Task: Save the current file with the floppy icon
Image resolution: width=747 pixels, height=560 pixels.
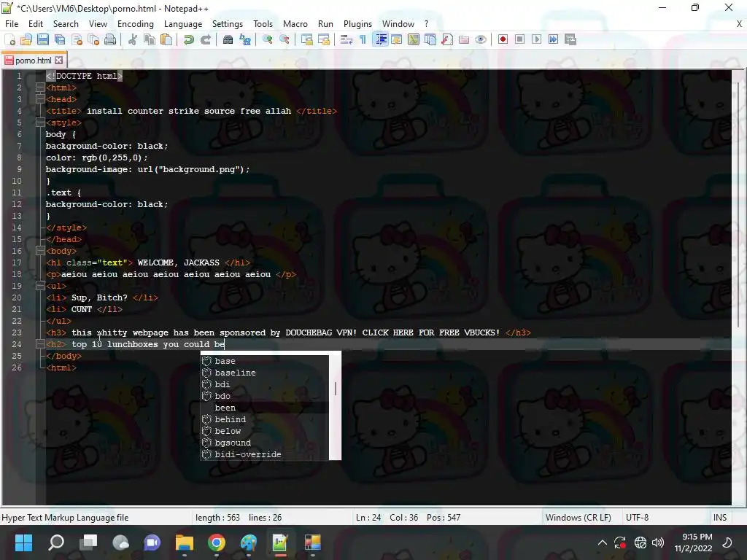Action: tap(43, 39)
